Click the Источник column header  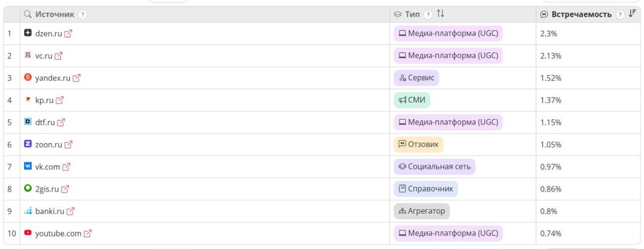[x=55, y=14]
